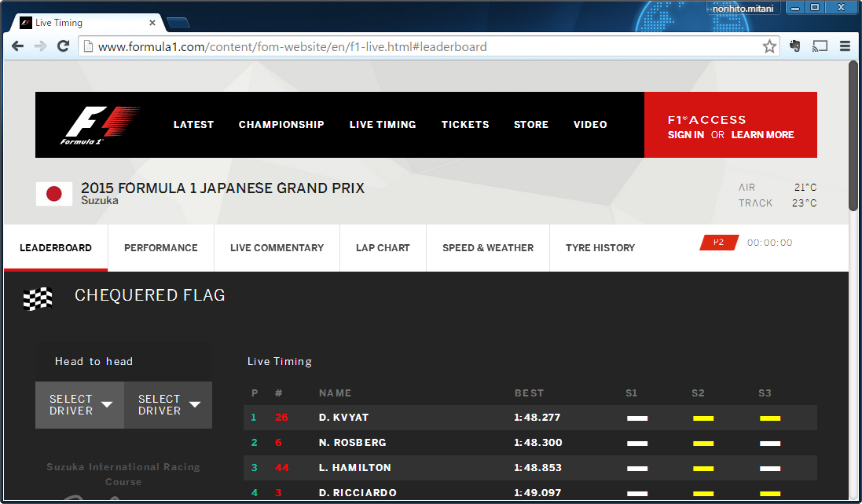Click best time 1:48.277
Viewport: 862px width, 504px height.
[x=537, y=418]
